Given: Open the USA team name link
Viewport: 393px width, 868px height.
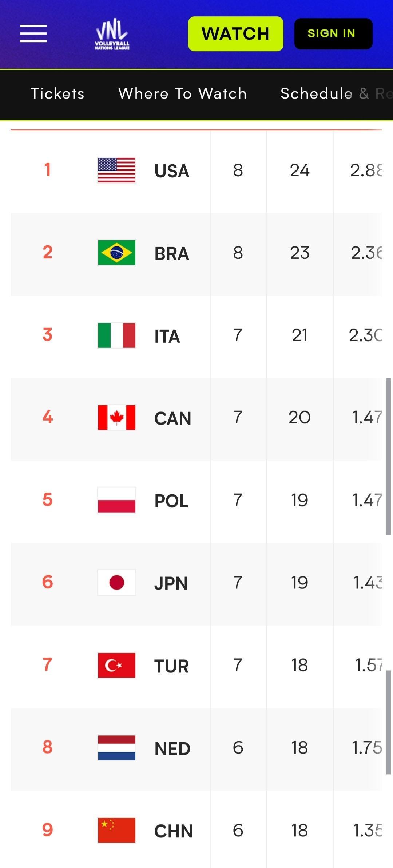Looking at the screenshot, I should (172, 171).
